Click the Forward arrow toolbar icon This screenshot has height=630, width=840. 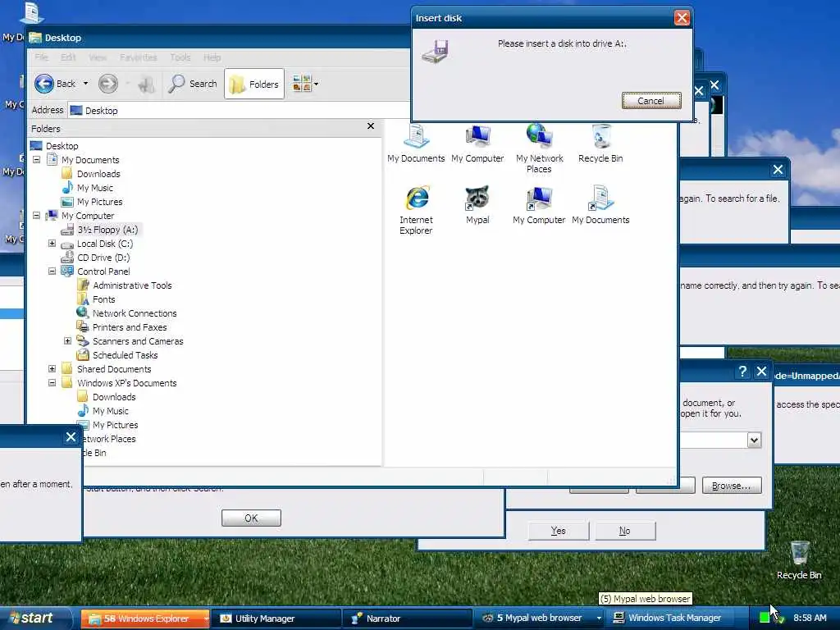(x=107, y=84)
